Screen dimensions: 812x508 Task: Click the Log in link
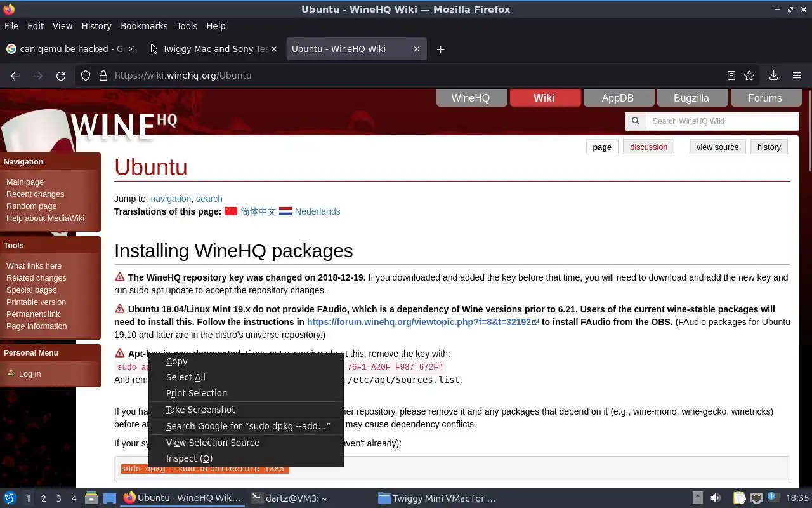(x=29, y=374)
